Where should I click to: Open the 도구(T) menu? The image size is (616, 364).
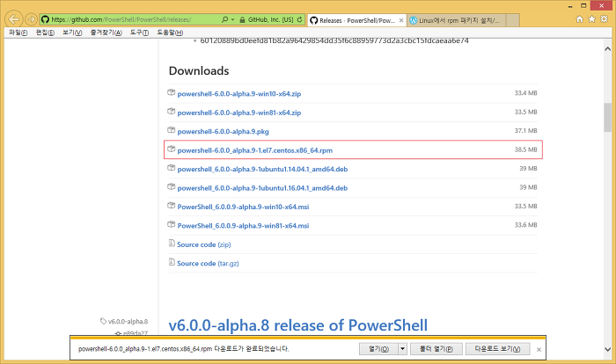pyautogui.click(x=139, y=33)
